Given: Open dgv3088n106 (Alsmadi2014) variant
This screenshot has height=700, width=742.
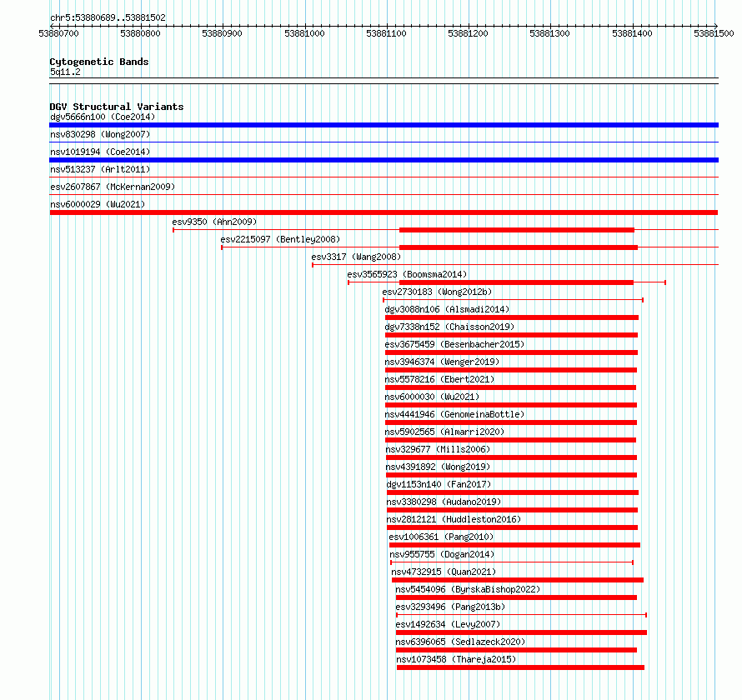Looking at the screenshot, I should (x=447, y=309).
